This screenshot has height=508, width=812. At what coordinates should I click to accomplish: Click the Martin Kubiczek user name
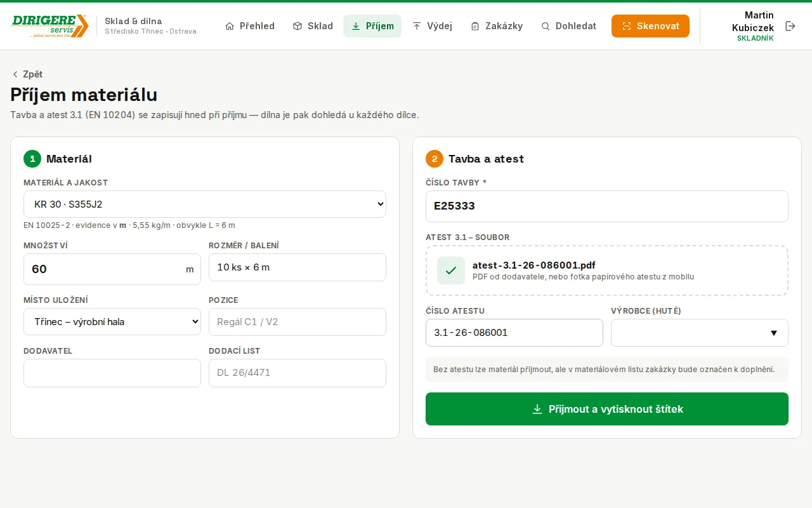point(752,21)
